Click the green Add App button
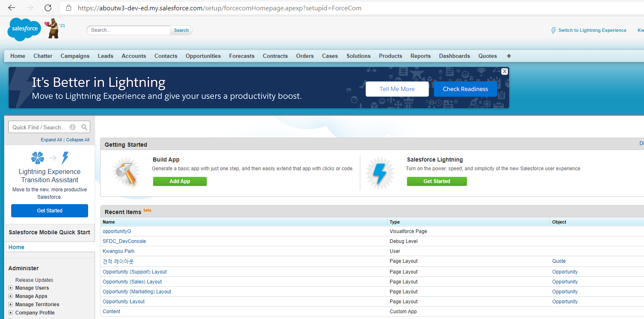This screenshot has width=644, height=319. point(180,181)
